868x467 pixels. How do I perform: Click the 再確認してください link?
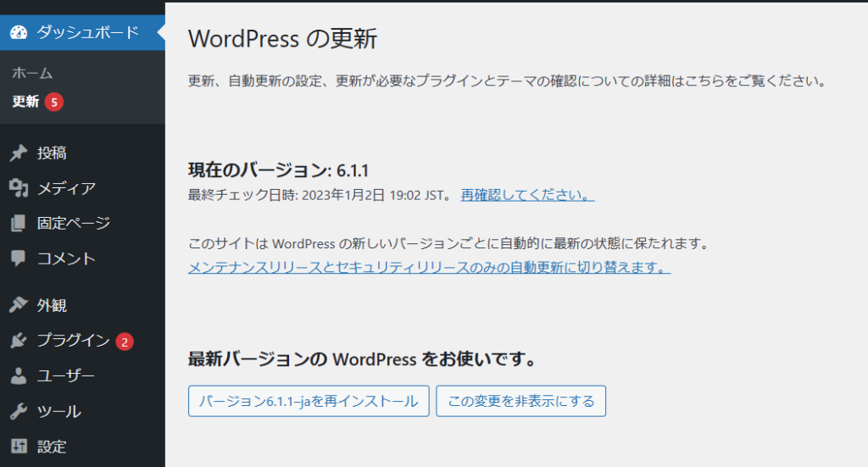click(x=527, y=195)
